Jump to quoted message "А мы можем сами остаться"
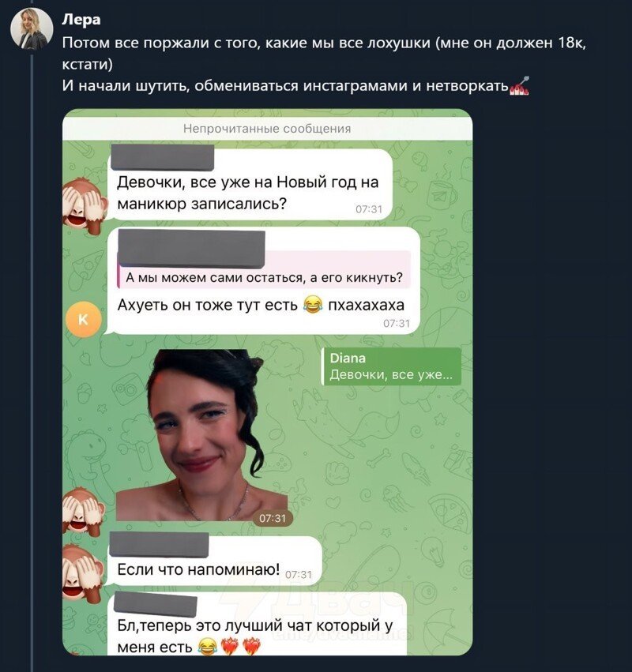Viewport: 632px width, 672px height. (x=265, y=277)
